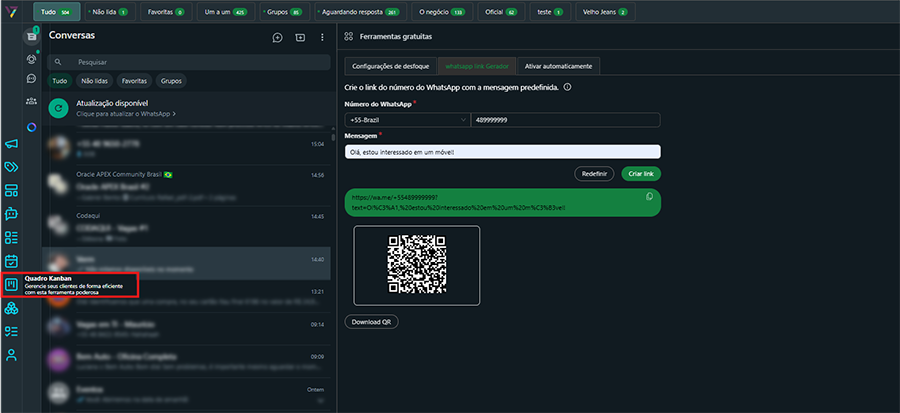This screenshot has height=413, width=900.
Task: Expand the +55-Brazil country code dropdown
Action: [406, 120]
